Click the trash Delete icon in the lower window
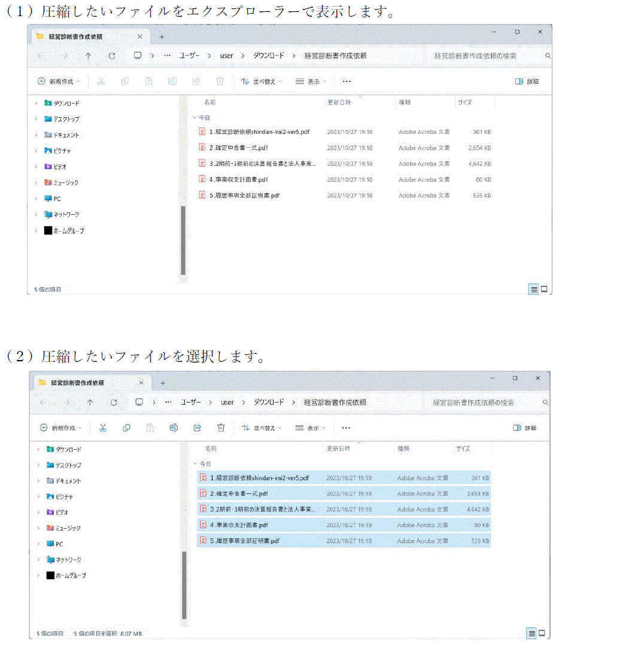Image resolution: width=644 pixels, height=649 pixels. (221, 428)
